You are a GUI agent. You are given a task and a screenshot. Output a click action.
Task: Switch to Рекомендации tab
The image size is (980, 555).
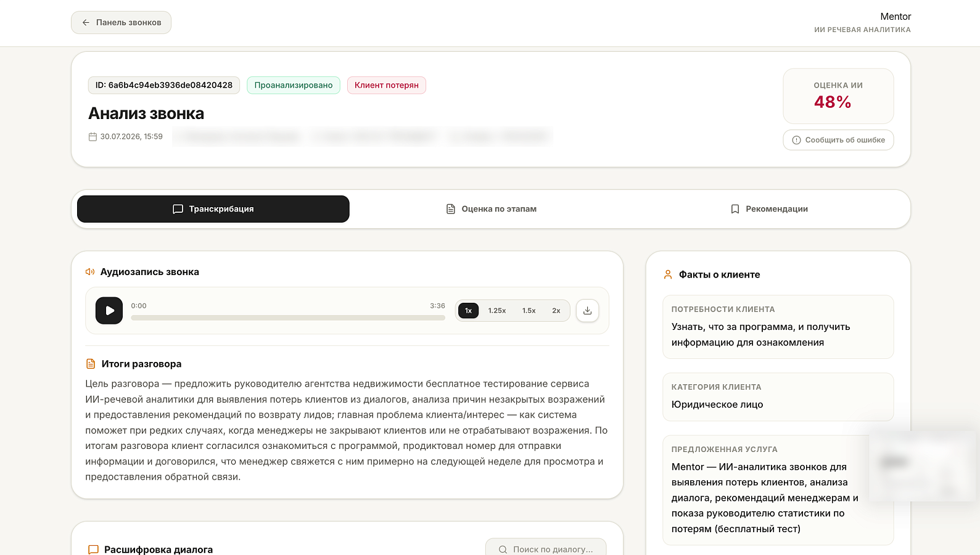(768, 209)
